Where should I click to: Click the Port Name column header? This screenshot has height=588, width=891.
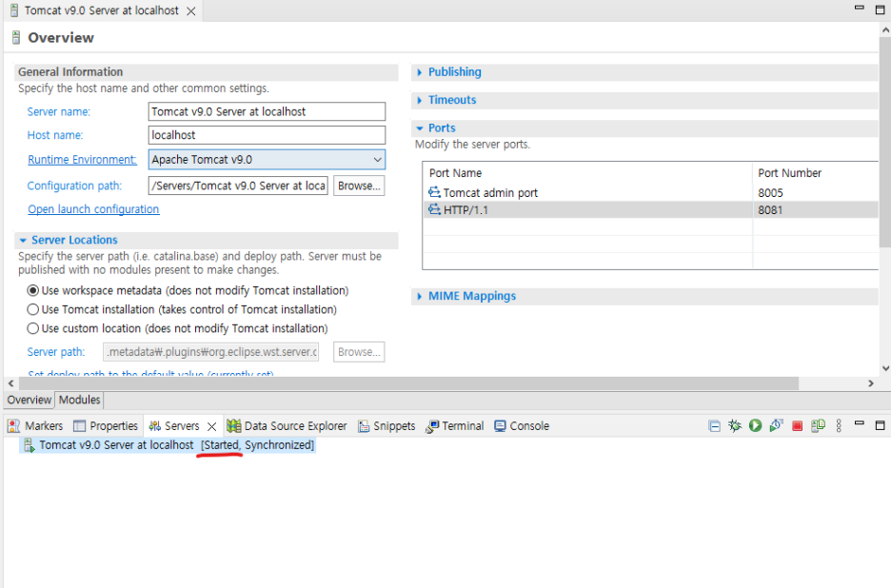[x=587, y=173]
